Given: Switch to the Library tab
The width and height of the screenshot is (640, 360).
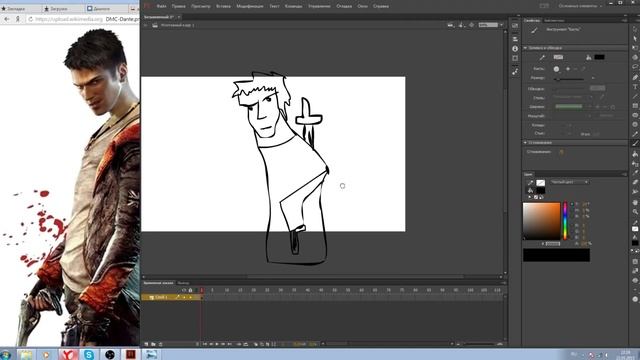Looking at the screenshot, I should point(554,20).
